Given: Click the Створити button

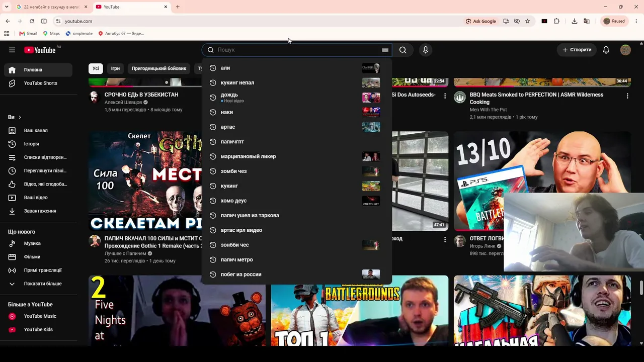Looking at the screenshot, I should click(577, 50).
